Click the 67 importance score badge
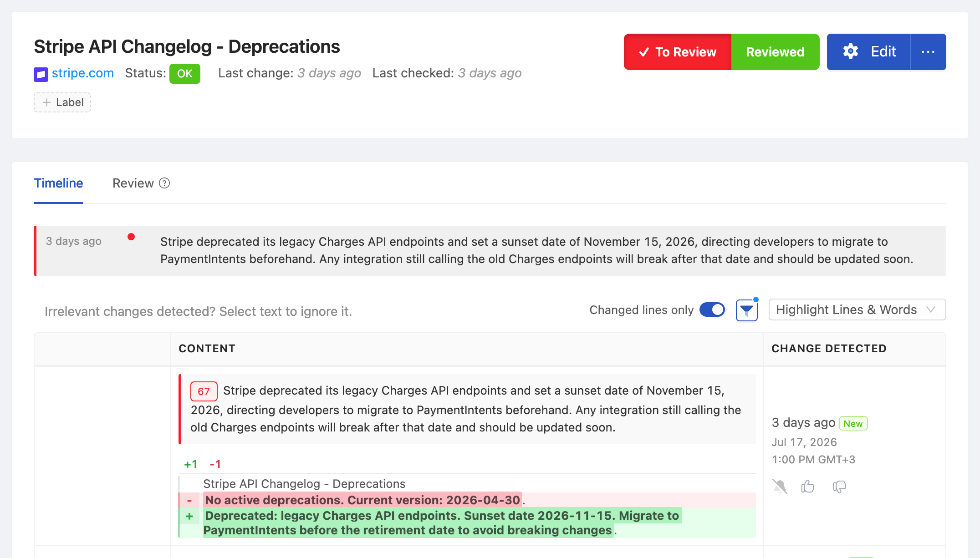This screenshot has height=558, width=980. [x=204, y=391]
